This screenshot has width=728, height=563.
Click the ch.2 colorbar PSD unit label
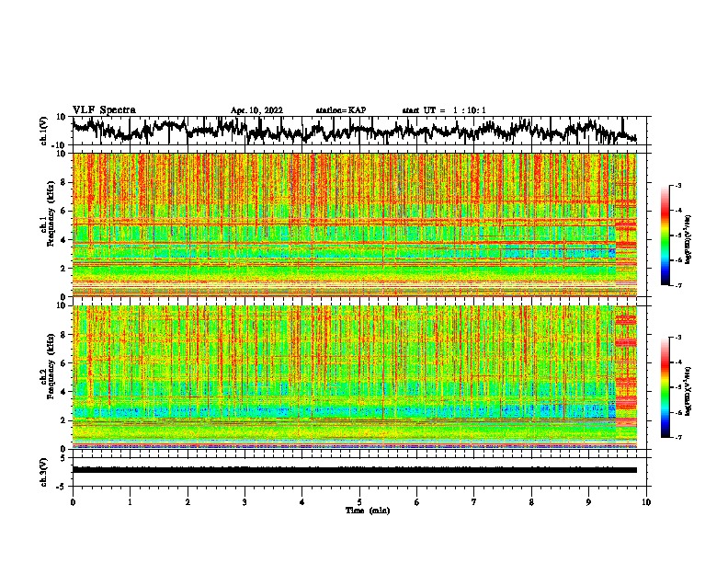688,391
